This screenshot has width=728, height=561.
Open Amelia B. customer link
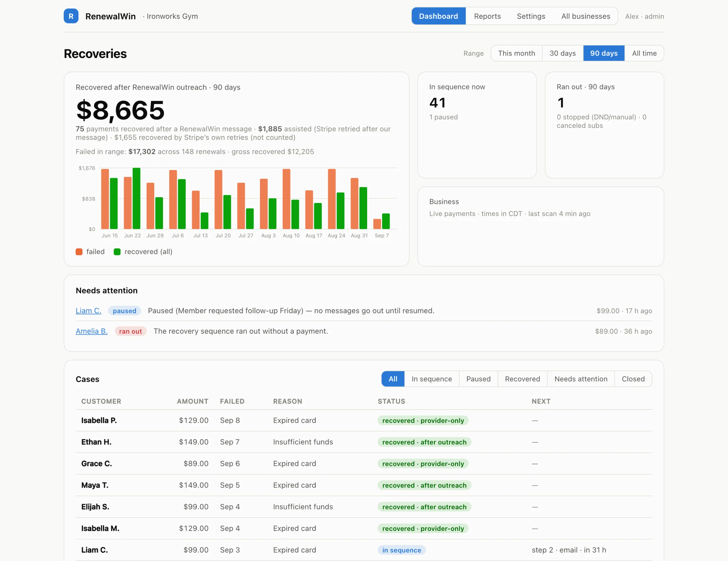point(92,331)
